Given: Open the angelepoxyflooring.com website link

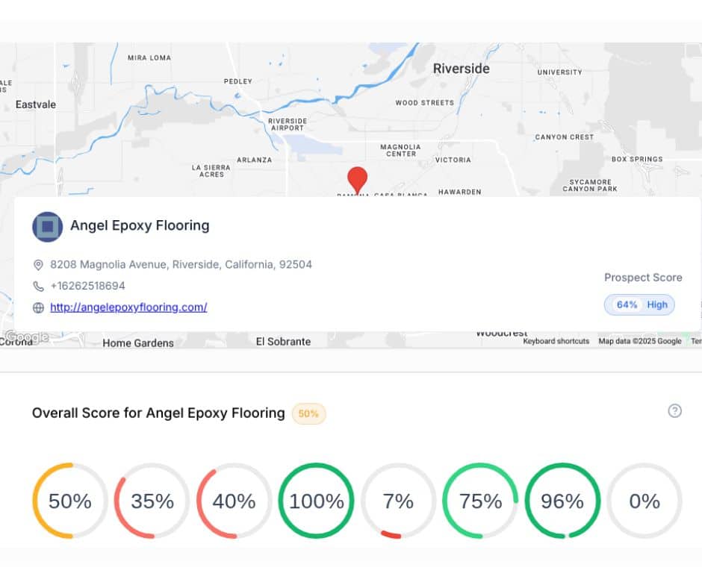Looking at the screenshot, I should click(128, 307).
